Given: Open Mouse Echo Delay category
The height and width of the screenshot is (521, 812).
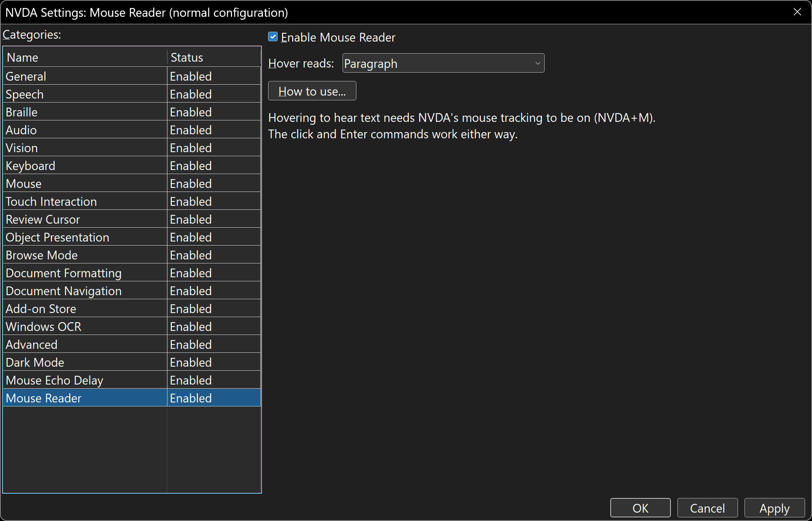Looking at the screenshot, I should coord(132,380).
